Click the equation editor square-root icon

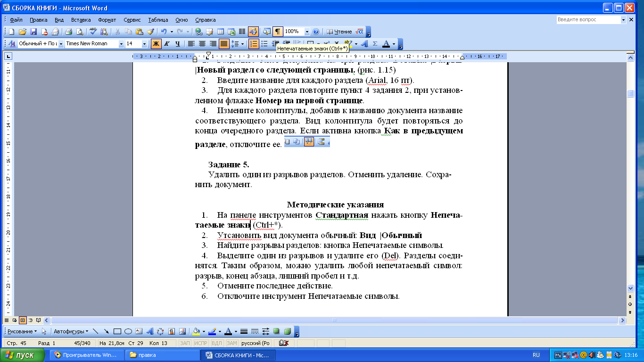click(359, 32)
